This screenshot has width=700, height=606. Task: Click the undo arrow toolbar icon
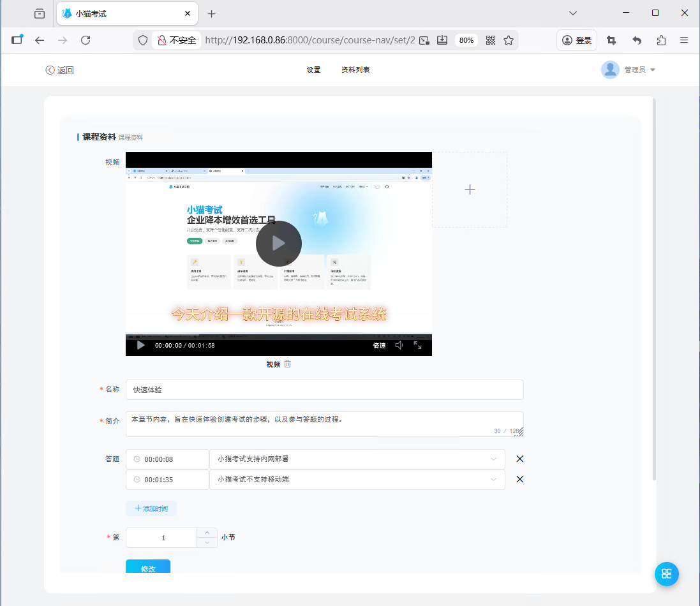(x=637, y=40)
